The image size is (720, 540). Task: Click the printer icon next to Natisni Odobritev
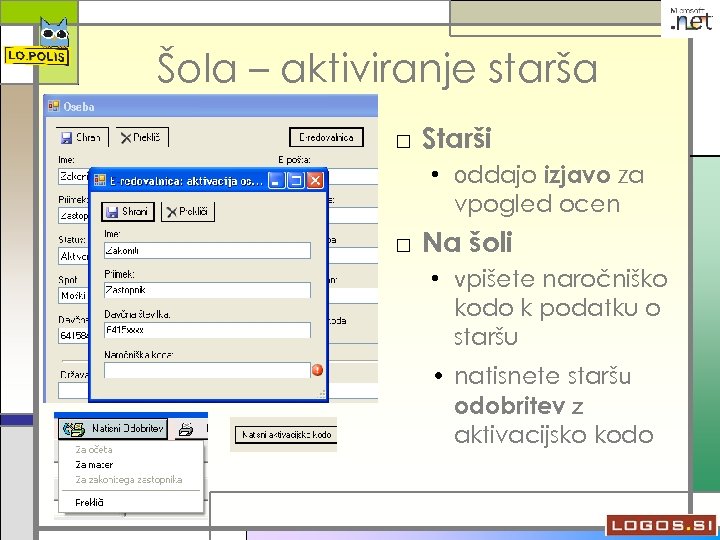pos(186,429)
